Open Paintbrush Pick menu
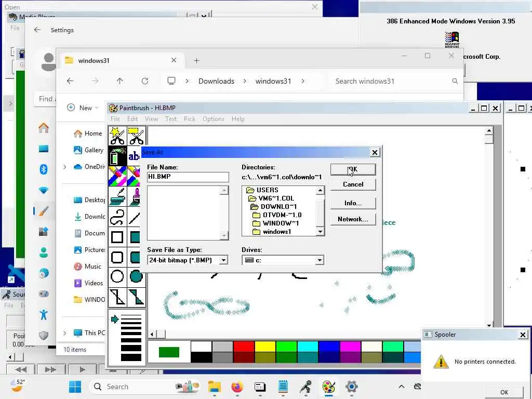 189,119
